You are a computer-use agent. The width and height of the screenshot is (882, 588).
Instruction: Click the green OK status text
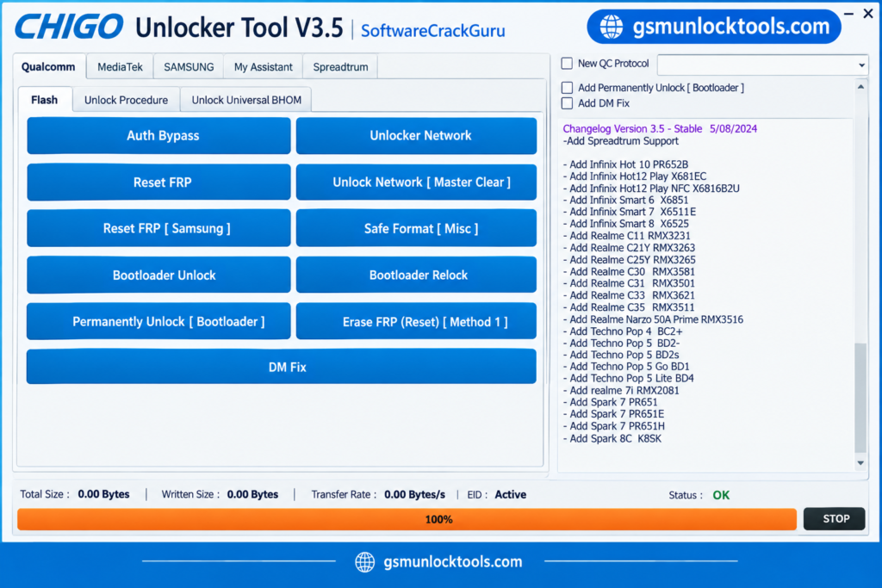[x=721, y=495]
